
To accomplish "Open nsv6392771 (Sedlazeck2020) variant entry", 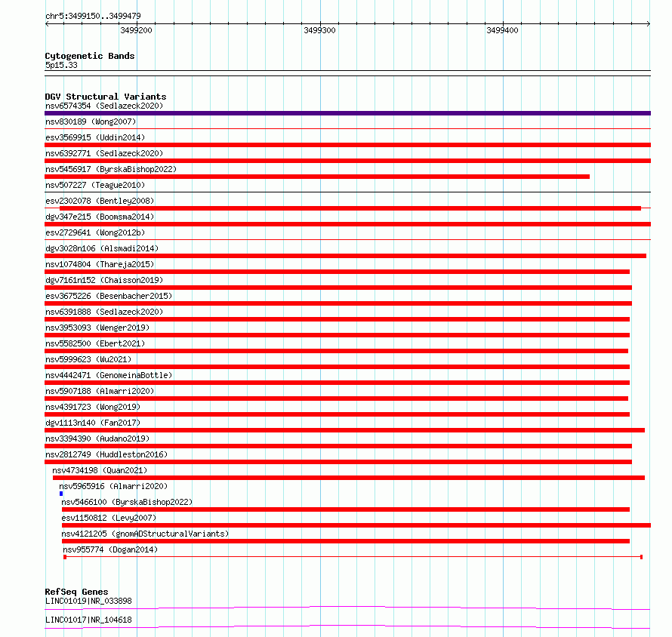I will 104,153.
